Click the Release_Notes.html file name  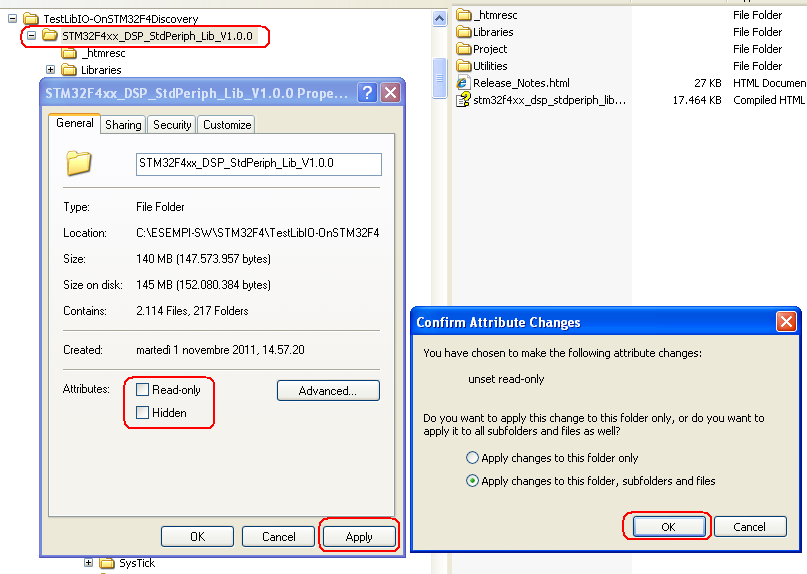[x=521, y=83]
